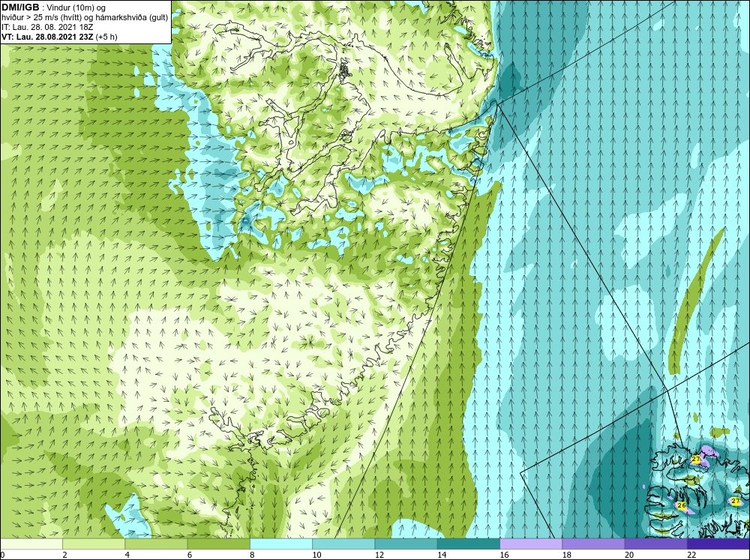
Task: Click legend scale number "2"
Action: (x=64, y=554)
